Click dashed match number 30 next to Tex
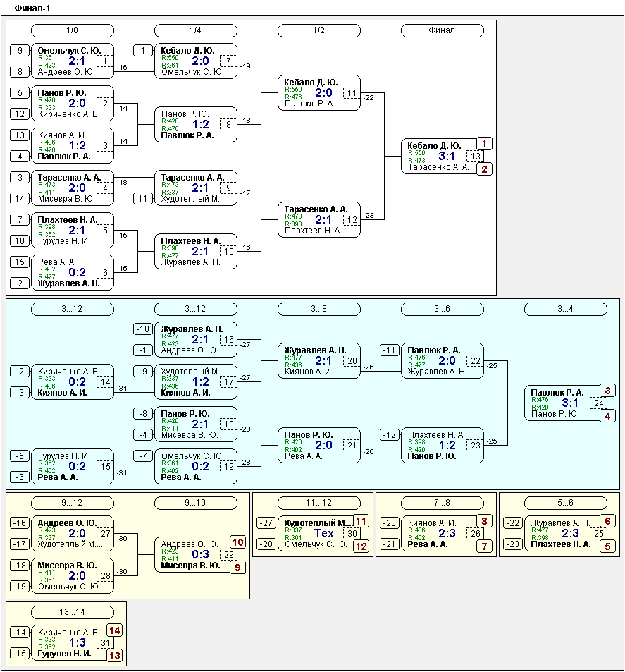Image resolution: width=625 pixels, height=672 pixels. 352,534
